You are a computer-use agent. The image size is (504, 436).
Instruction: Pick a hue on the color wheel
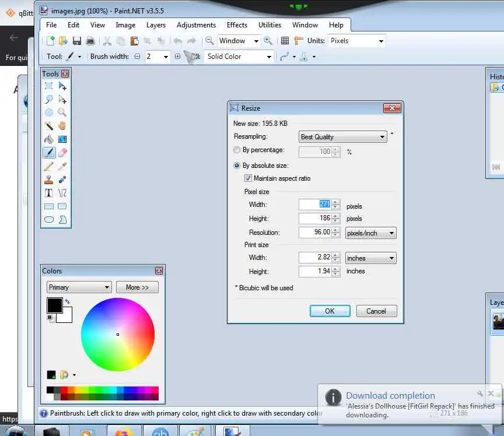[x=118, y=335]
